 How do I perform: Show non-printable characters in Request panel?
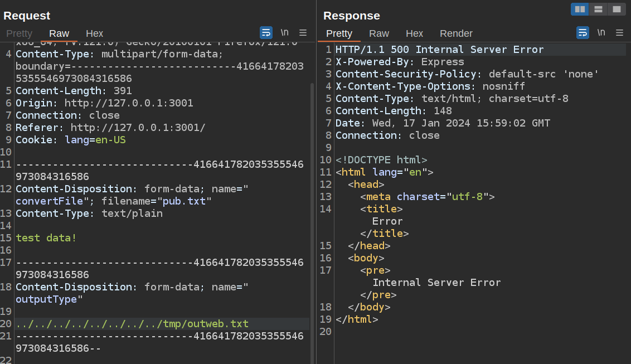tap(285, 32)
